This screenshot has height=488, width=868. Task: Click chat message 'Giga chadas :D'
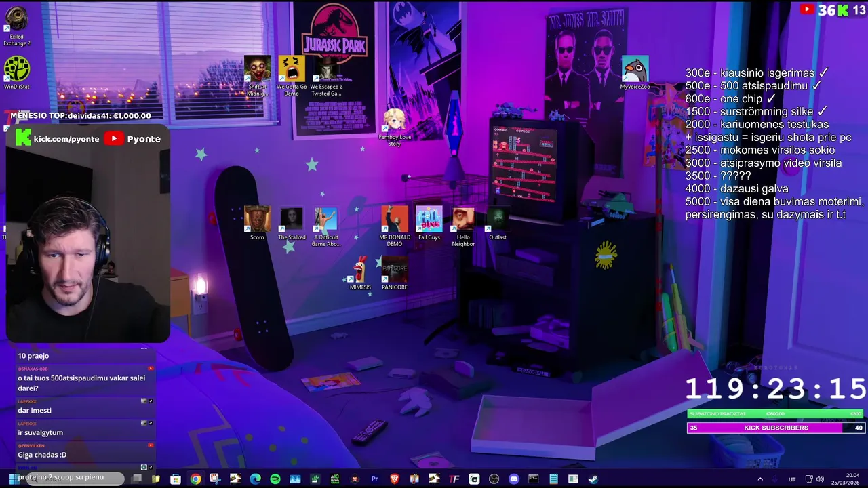click(x=42, y=455)
